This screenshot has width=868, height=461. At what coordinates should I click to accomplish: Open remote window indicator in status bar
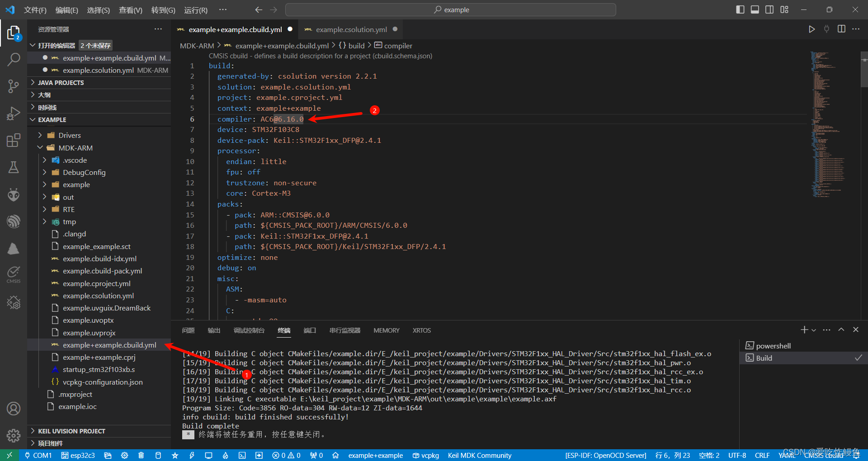[x=9, y=455]
